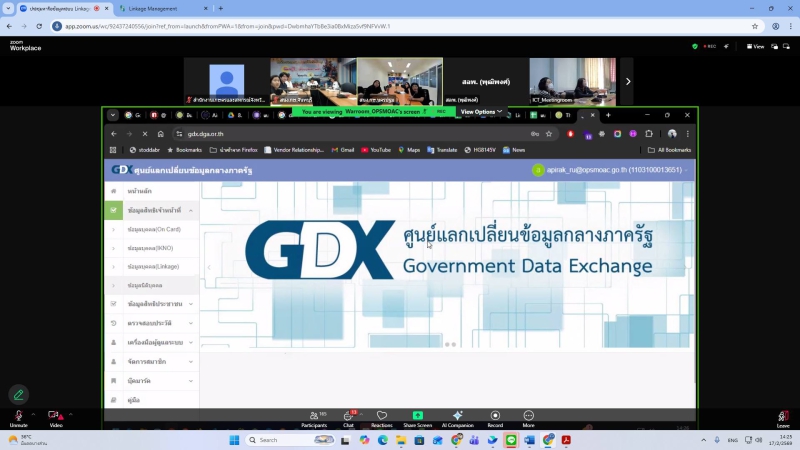Open the View layout switcher
The width and height of the screenshot is (800, 450).
click(x=757, y=46)
